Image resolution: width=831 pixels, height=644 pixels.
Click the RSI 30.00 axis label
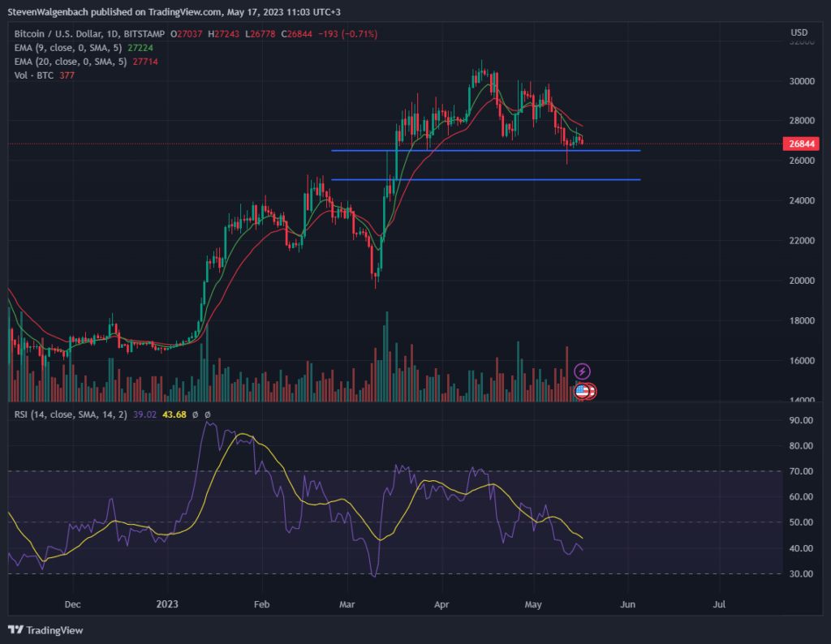click(x=801, y=573)
